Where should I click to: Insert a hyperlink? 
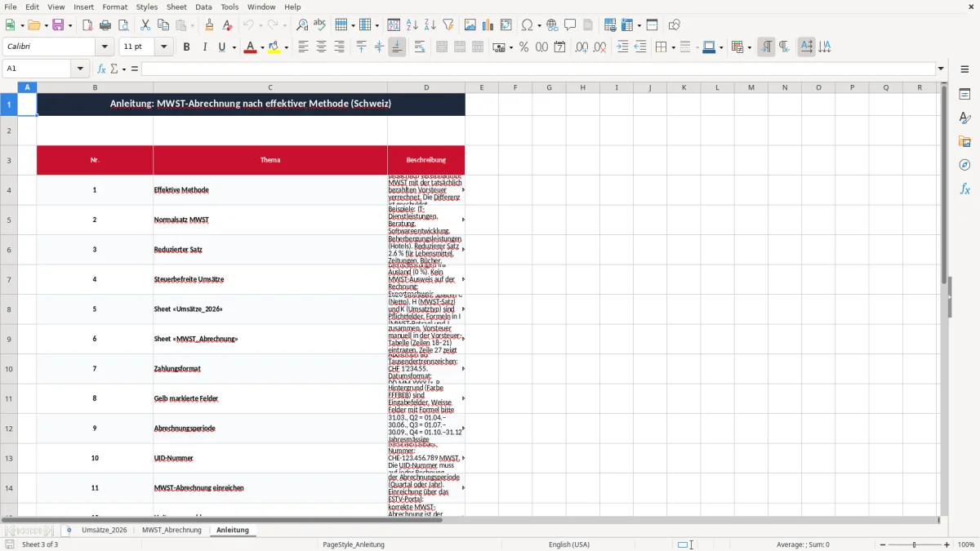tap(552, 25)
